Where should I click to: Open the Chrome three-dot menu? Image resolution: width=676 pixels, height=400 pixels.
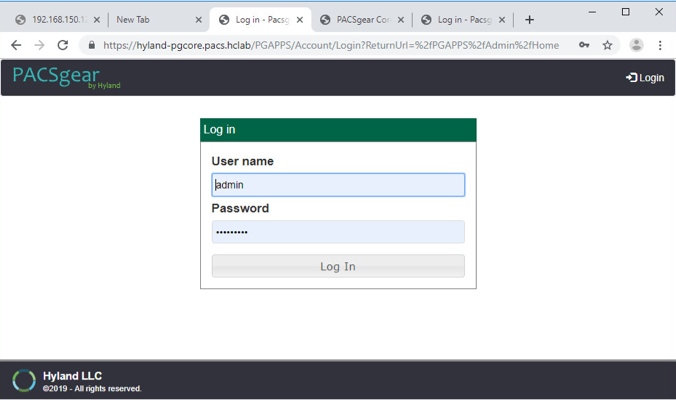[660, 45]
